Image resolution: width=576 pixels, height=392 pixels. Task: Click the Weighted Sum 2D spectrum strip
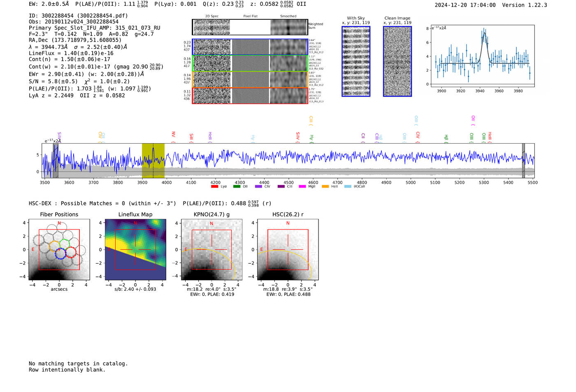[250, 27]
